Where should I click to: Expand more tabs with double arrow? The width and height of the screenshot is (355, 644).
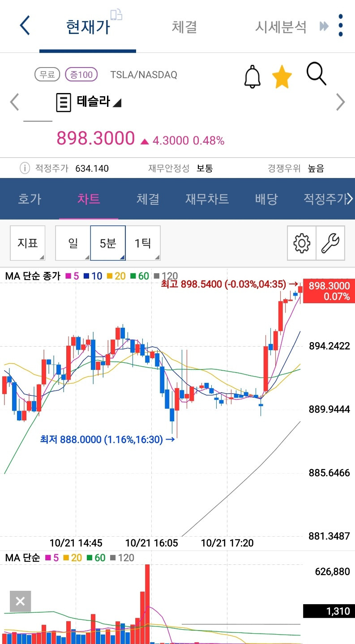coord(324,27)
